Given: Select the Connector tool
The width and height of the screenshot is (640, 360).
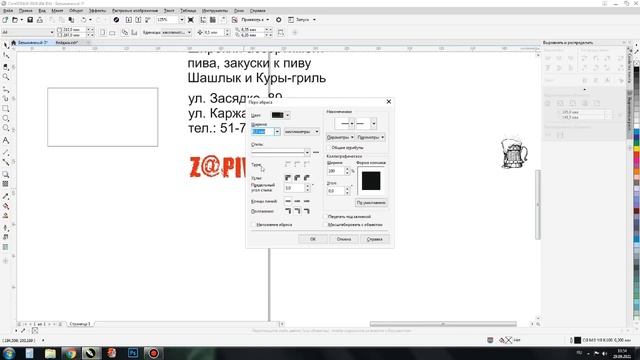Looking at the screenshot, I should [x=6, y=162].
